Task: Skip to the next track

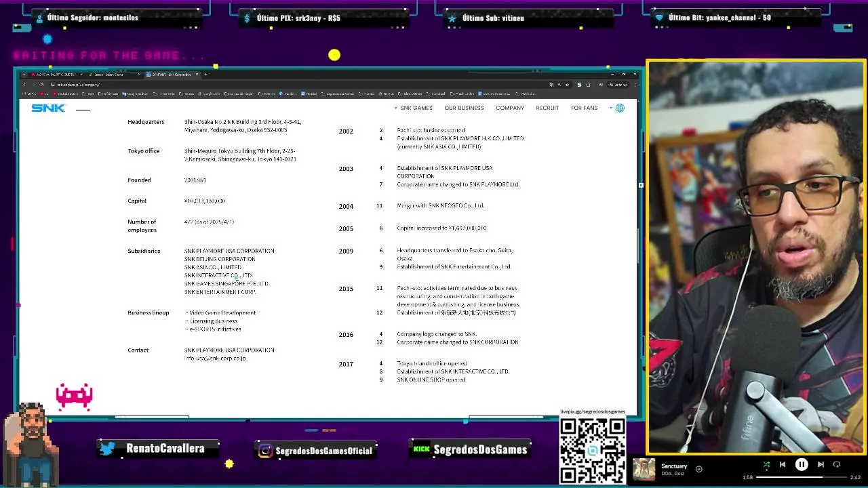Action: (x=821, y=464)
